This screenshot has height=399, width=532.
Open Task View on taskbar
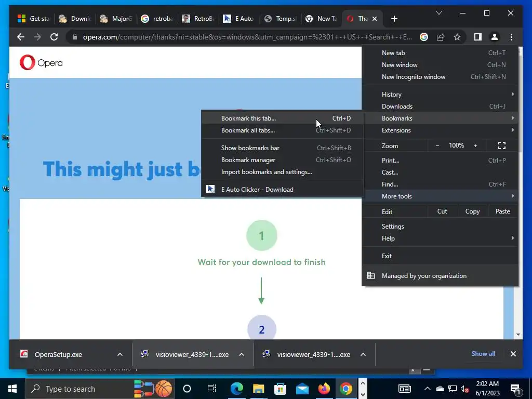[212, 389]
